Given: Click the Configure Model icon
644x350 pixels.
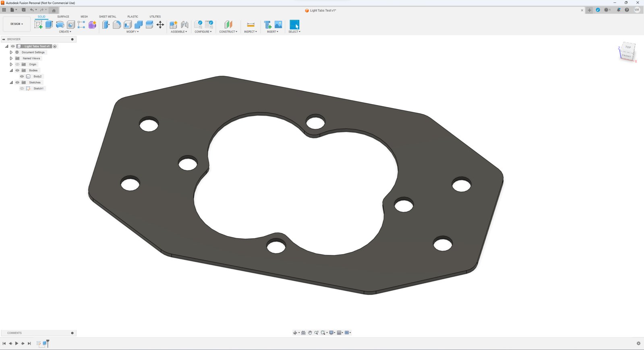Looking at the screenshot, I should coord(199,25).
